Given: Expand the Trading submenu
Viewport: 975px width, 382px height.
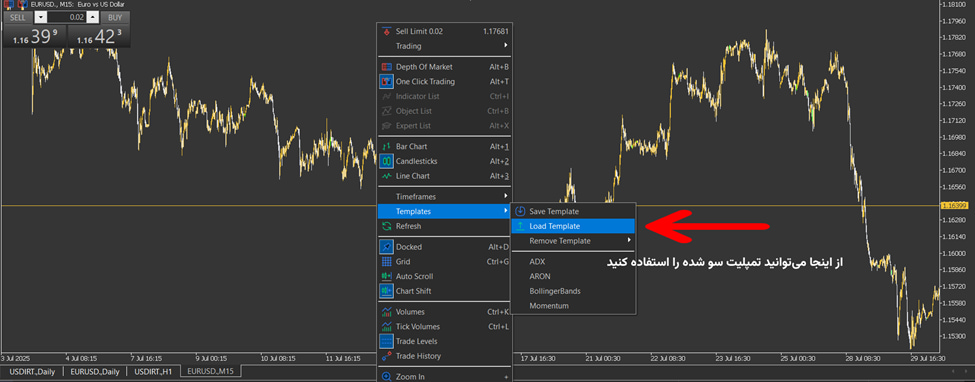Looking at the screenshot, I should point(445,46).
